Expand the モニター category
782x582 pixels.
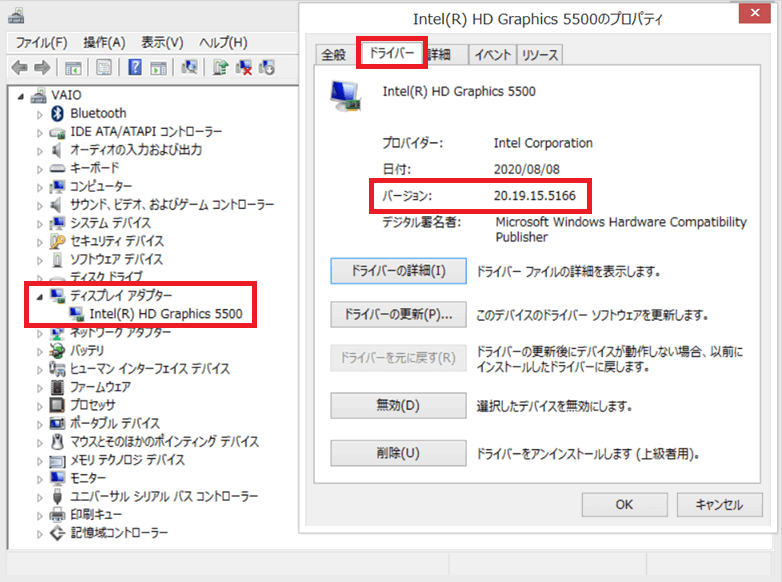40,479
